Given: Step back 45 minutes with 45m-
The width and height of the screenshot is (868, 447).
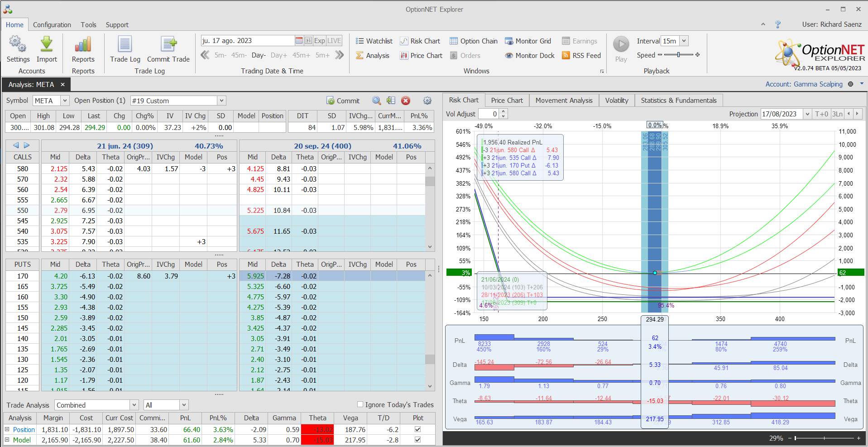Looking at the screenshot, I should [x=239, y=55].
